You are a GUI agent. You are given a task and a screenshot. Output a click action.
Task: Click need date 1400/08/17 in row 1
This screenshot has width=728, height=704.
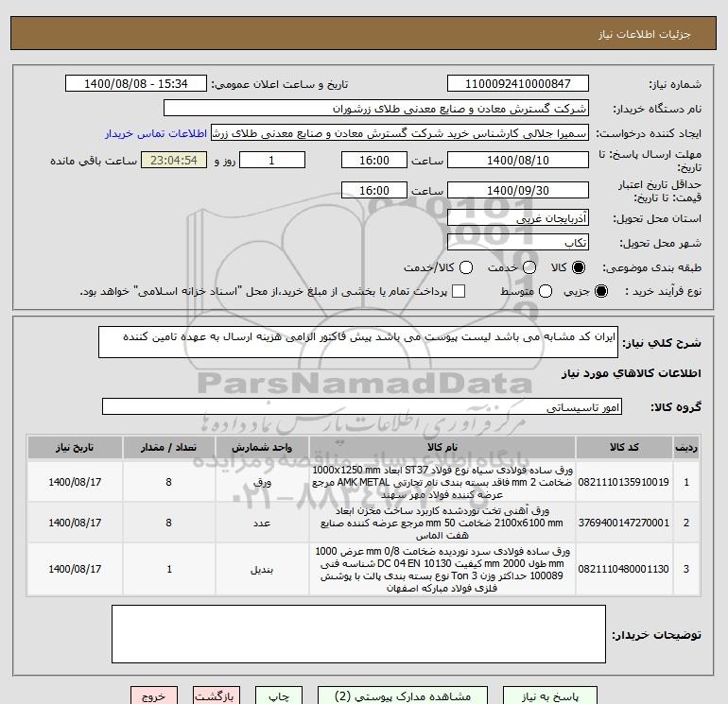coord(75,482)
